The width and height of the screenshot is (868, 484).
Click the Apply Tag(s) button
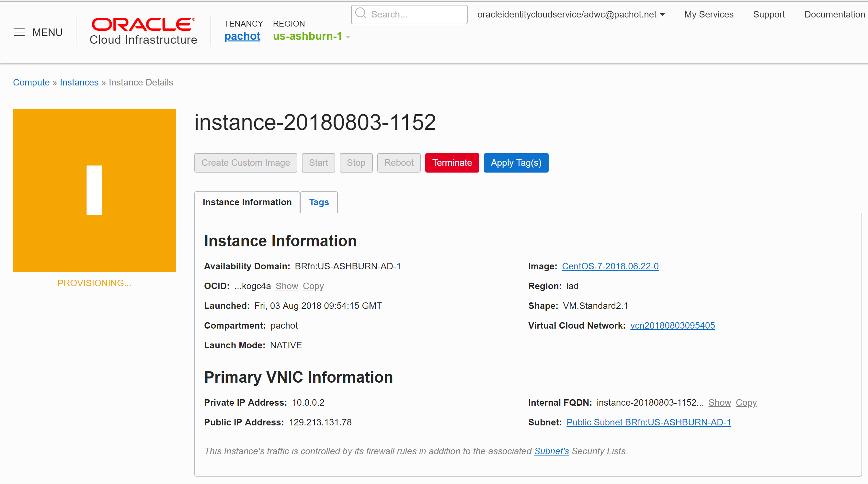516,163
